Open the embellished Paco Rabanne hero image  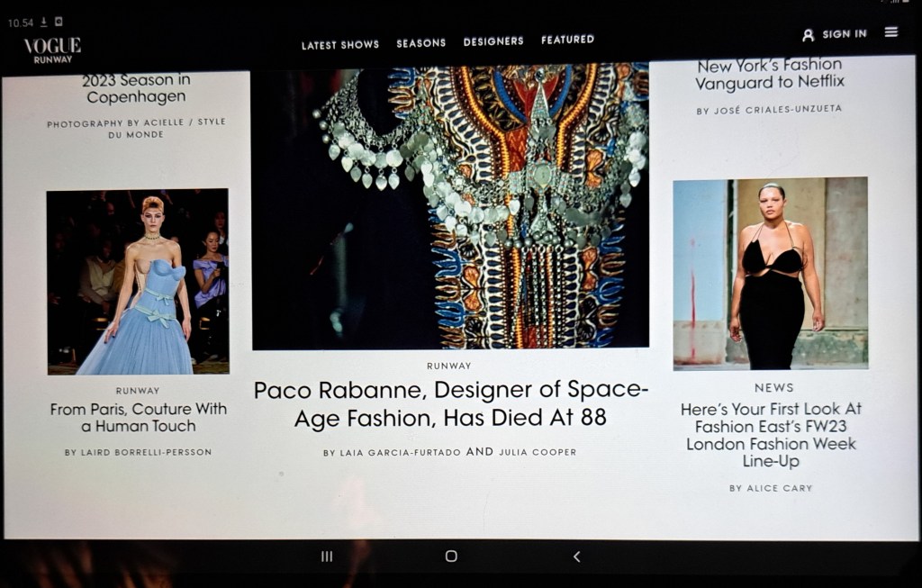pyautogui.click(x=450, y=207)
